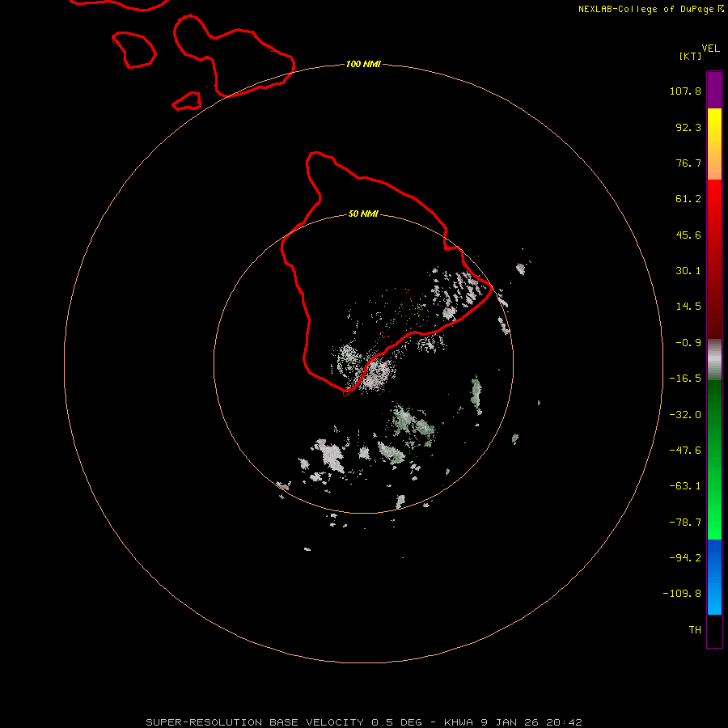This screenshot has height=728, width=728.
Task: Click the -78.7 velocity scale value
Action: (685, 523)
